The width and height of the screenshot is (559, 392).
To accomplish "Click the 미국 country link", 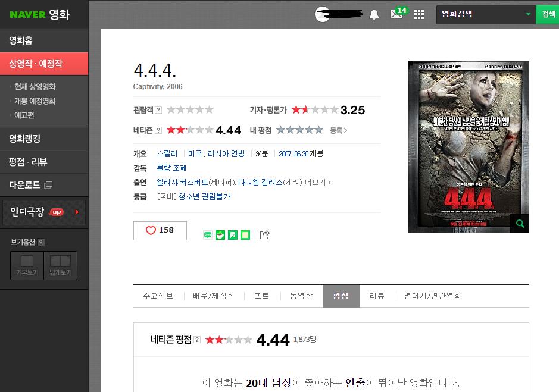I will (195, 153).
